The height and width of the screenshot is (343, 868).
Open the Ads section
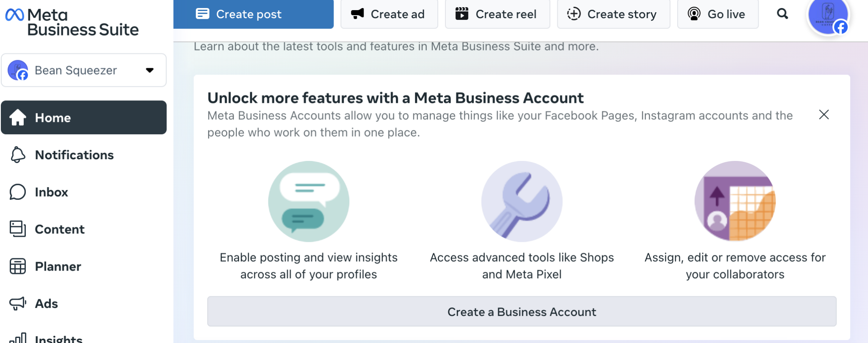tap(46, 303)
